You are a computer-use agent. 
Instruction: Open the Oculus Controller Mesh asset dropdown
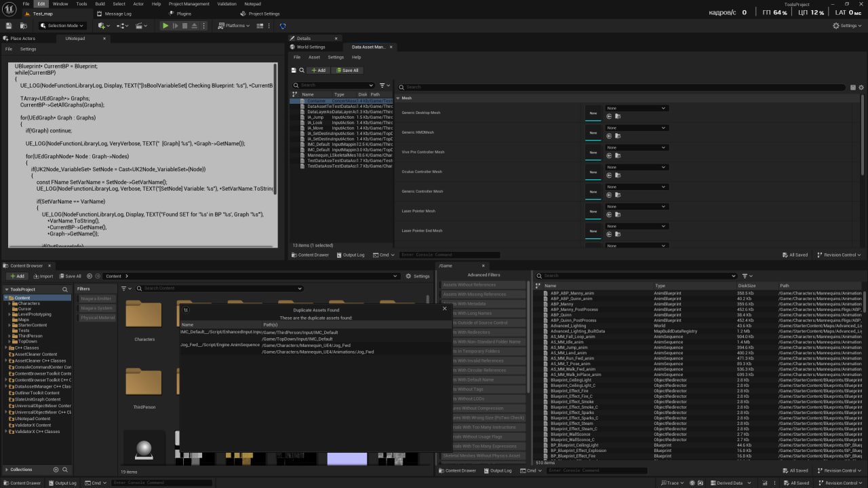click(x=637, y=167)
